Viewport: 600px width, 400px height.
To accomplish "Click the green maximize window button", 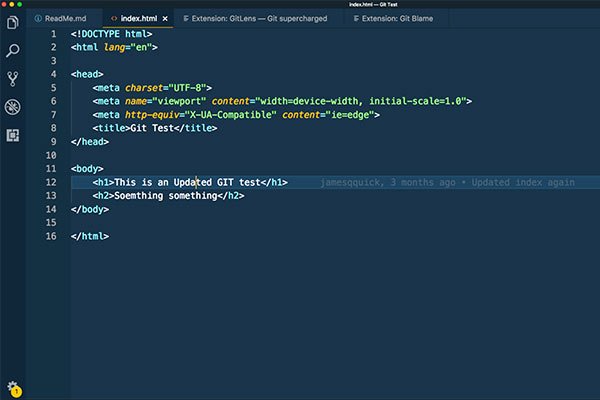I will point(20,5).
